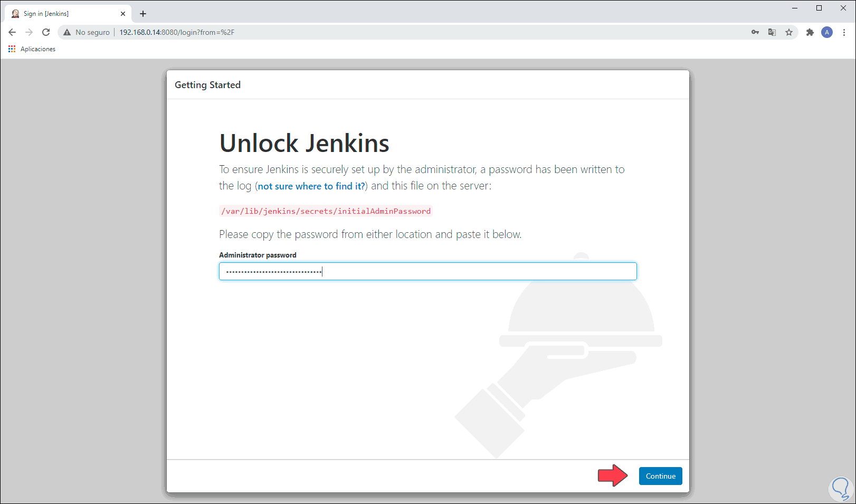Click the 'Please copy the password' instruction text
Viewport: 856px width, 504px height.
[x=370, y=234]
